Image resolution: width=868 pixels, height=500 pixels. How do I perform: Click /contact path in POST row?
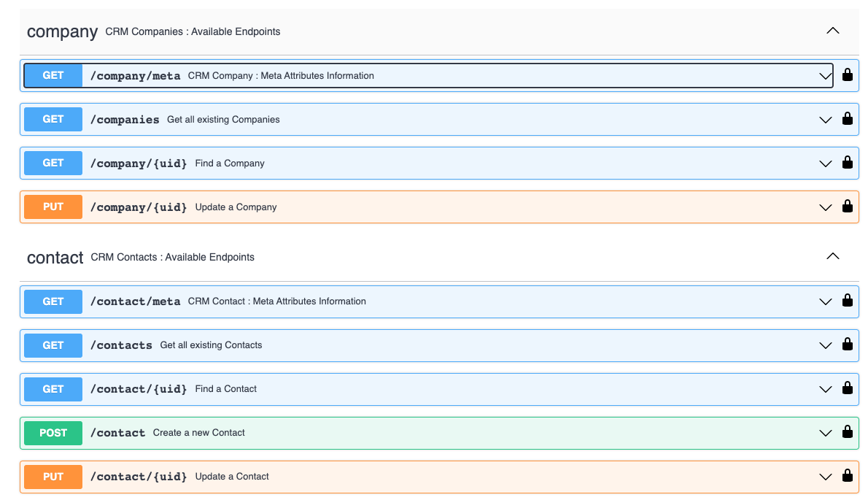click(117, 432)
